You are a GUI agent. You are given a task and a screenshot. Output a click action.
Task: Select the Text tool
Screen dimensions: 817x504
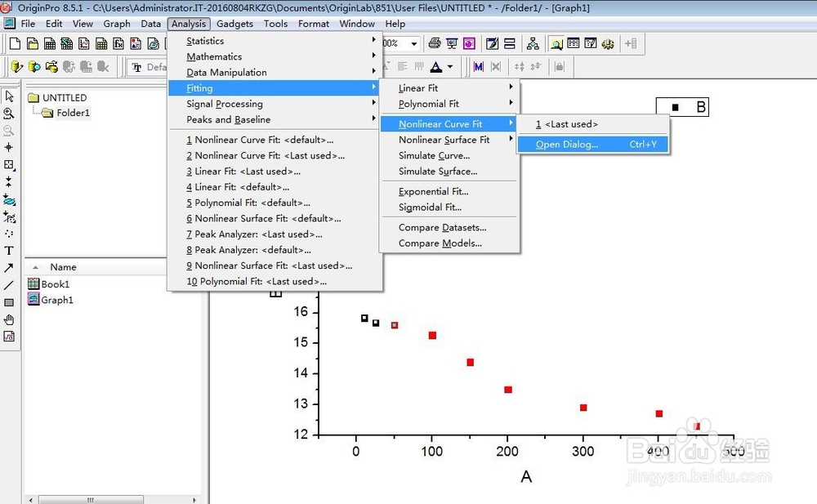(x=9, y=251)
